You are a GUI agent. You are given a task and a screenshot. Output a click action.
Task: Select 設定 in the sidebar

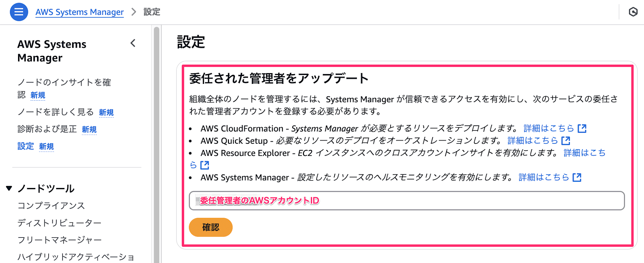coord(25,146)
